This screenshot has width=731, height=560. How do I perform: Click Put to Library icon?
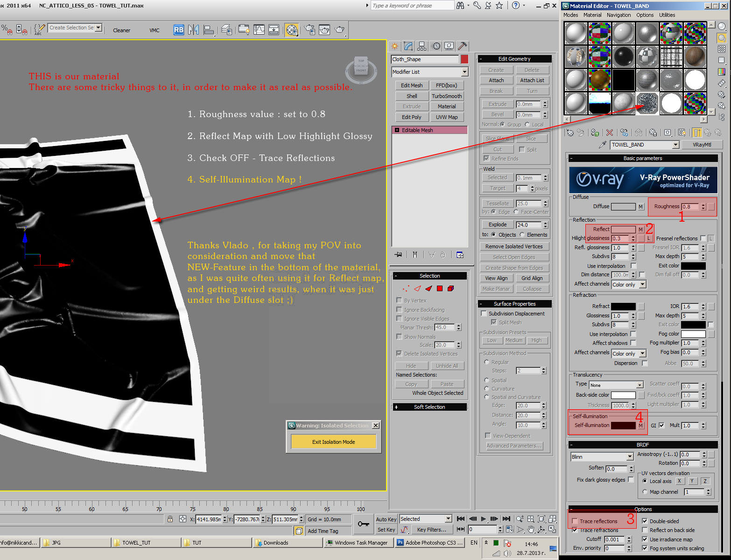tap(653, 133)
